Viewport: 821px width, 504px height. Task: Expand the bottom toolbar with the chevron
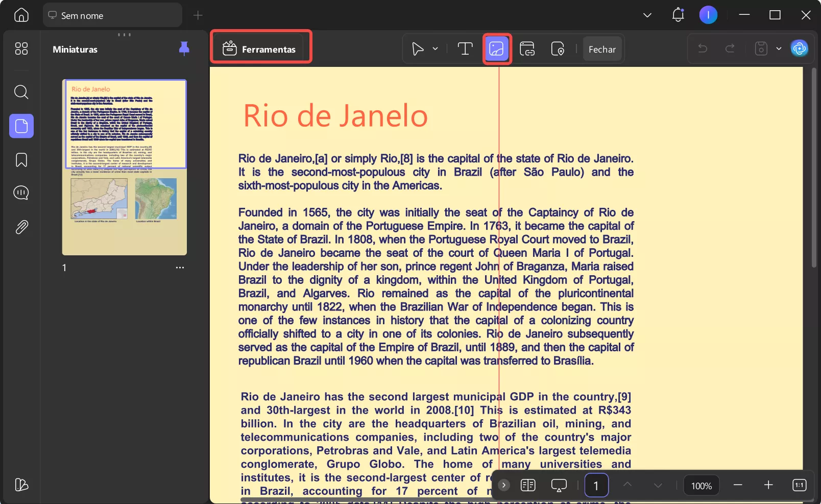(503, 485)
